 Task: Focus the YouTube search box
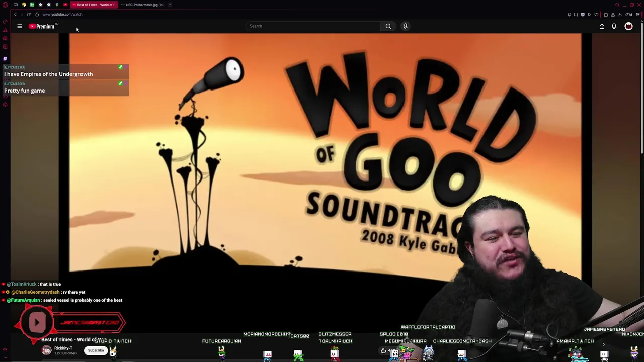[x=313, y=26]
